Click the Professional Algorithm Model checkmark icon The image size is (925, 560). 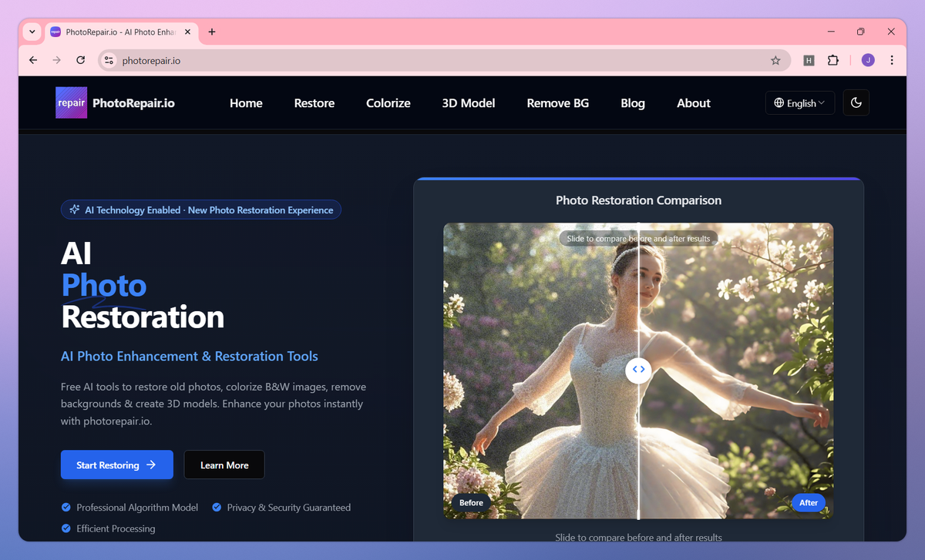[66, 507]
